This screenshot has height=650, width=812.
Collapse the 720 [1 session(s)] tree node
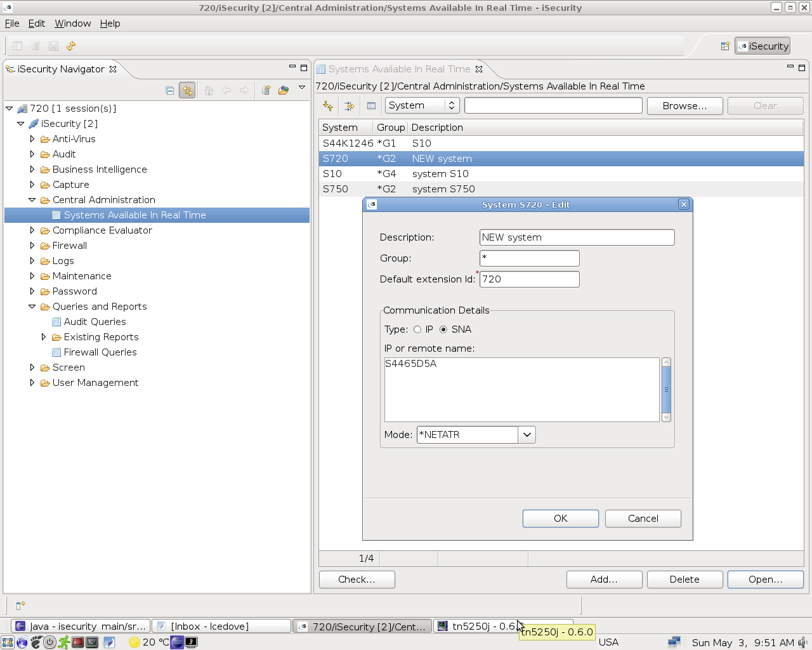10,109
